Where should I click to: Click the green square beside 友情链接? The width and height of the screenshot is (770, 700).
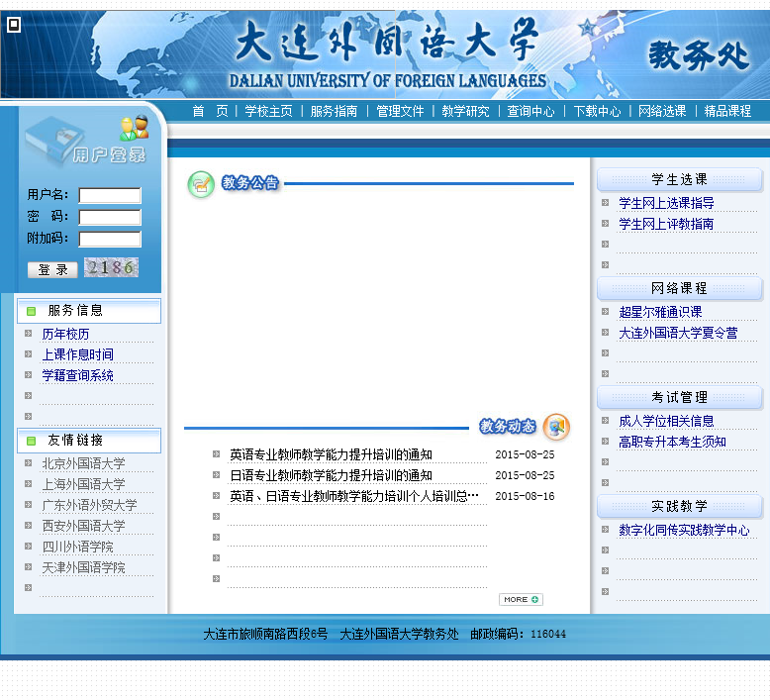click(32, 441)
